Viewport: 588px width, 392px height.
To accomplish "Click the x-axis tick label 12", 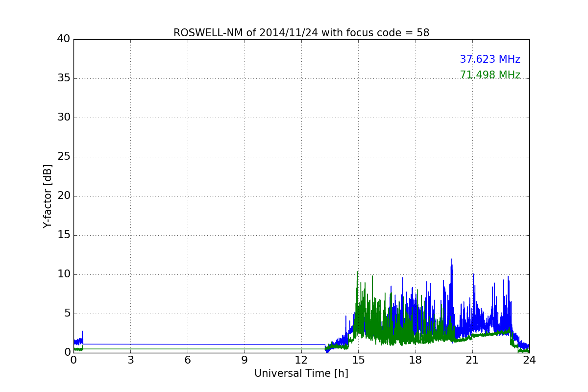I will (x=301, y=360).
